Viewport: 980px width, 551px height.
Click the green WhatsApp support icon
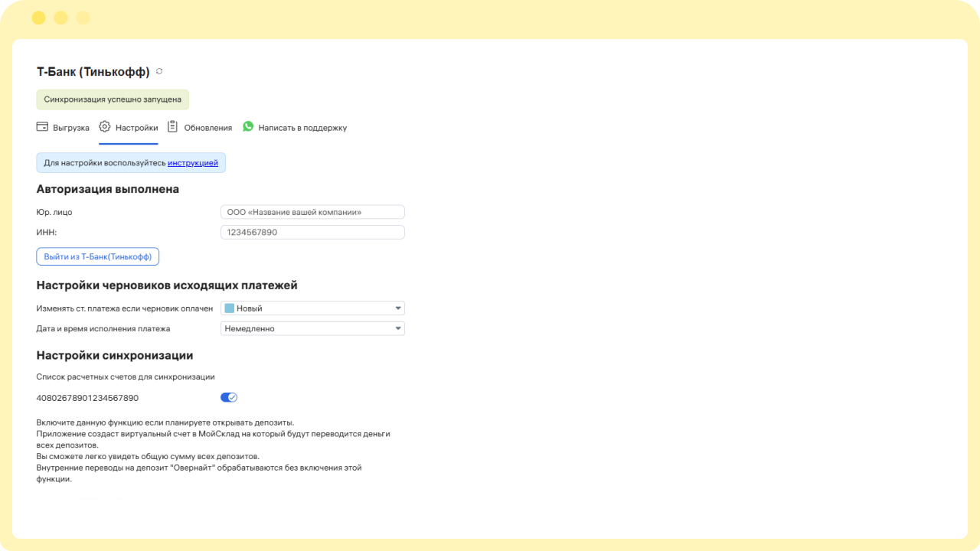248,126
